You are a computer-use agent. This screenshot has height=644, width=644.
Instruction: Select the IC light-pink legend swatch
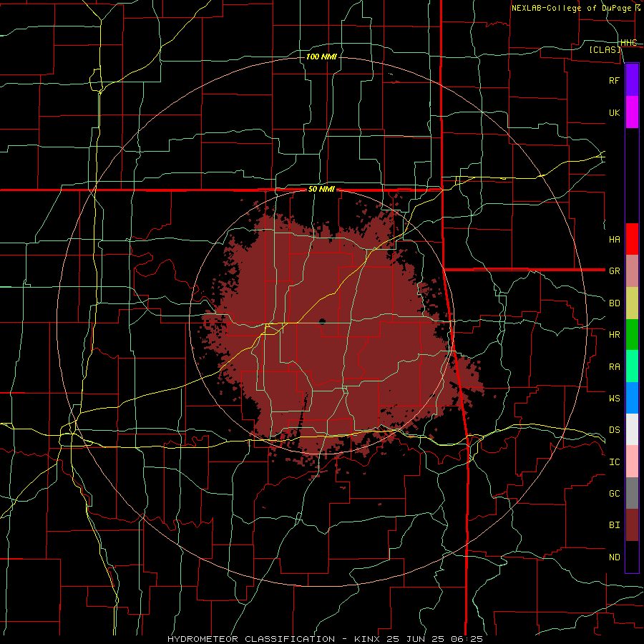click(x=632, y=462)
